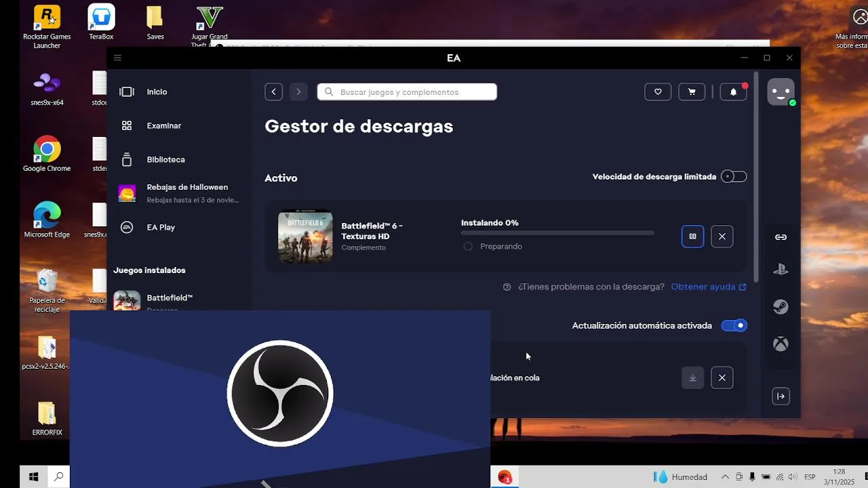Open Papelera de reciclaje desktop icon
Screen dimensions: 868x488
pyautogui.click(x=47, y=291)
